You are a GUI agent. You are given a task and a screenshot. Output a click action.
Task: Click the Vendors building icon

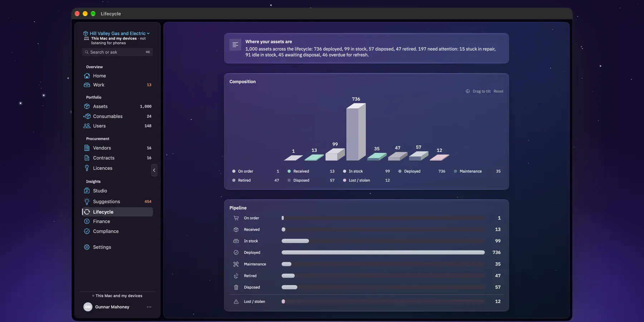tap(87, 148)
